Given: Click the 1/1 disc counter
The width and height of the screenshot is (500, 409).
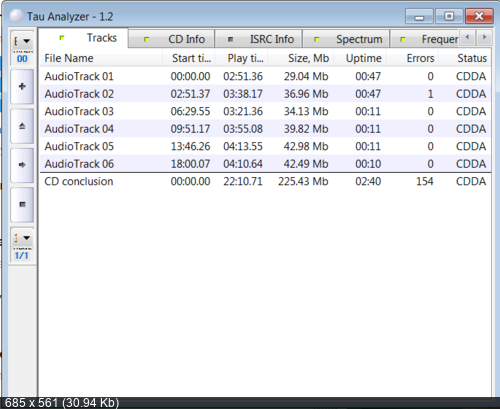Looking at the screenshot, I should coord(22,256).
